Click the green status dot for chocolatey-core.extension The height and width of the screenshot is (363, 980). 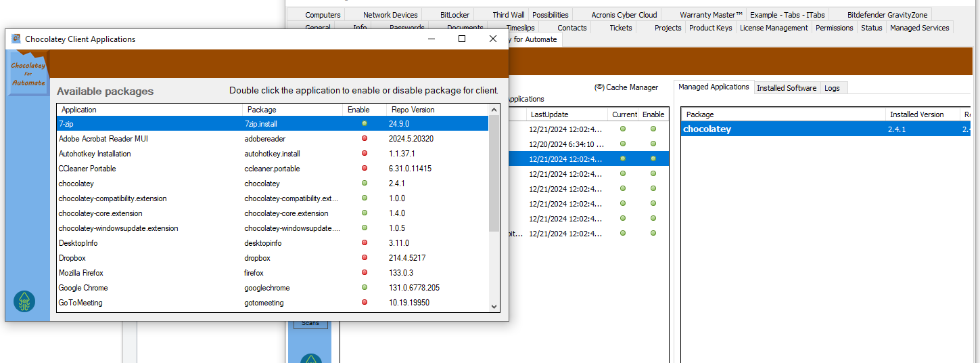(365, 213)
